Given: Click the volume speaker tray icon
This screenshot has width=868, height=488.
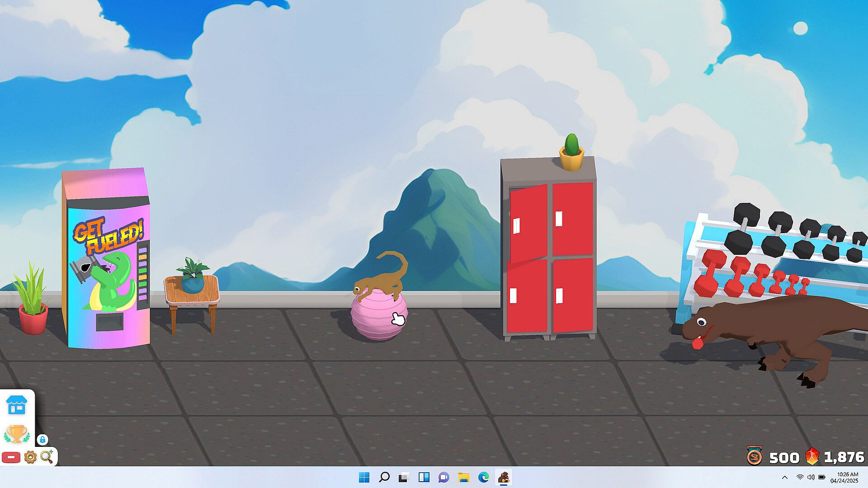Looking at the screenshot, I should (x=811, y=477).
